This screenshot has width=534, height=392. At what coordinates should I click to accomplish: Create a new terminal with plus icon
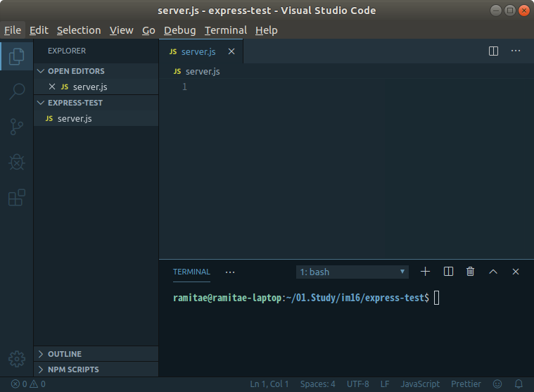tap(425, 272)
